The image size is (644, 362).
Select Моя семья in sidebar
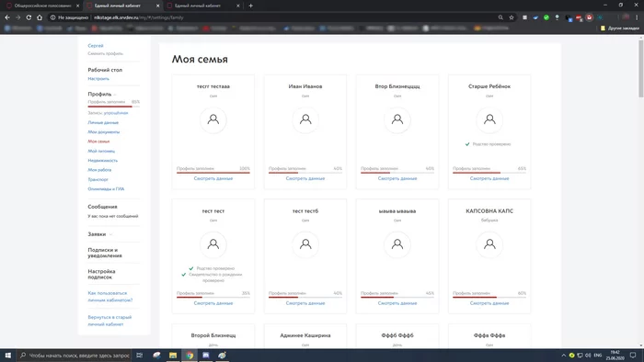(x=98, y=141)
